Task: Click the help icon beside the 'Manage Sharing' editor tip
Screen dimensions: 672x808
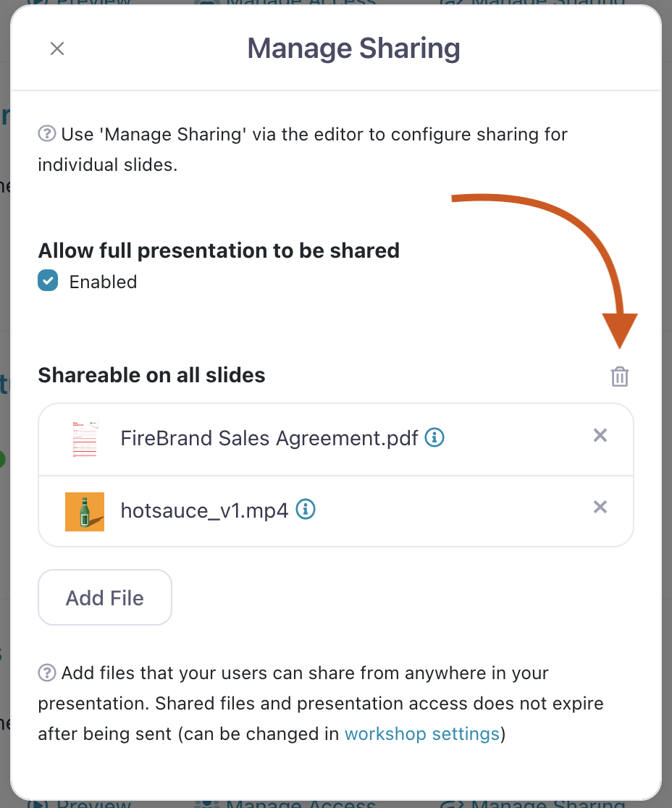Action: pyautogui.click(x=47, y=134)
